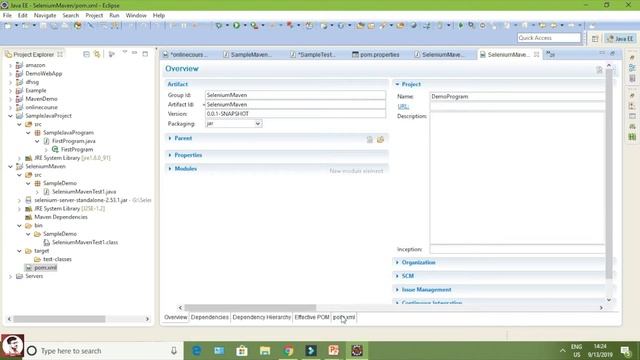Screen dimensions: 640x360
Task: Select SeleniumMavenTest1.class in bin folder
Action: [x=85, y=242]
